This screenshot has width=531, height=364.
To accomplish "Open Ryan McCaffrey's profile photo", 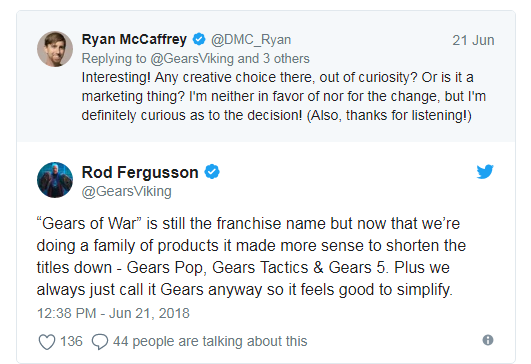I will [x=55, y=49].
